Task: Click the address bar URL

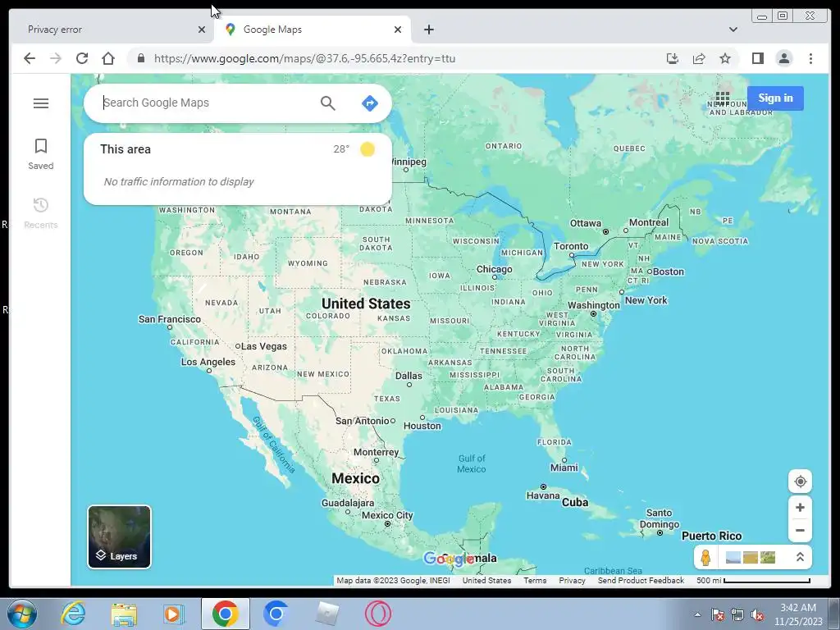Action: 304,58
